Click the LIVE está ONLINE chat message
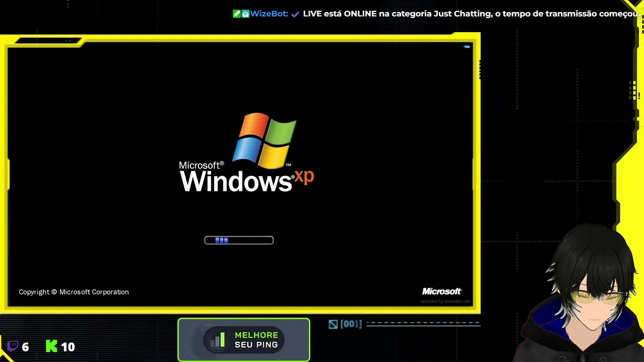This screenshot has width=644, height=362. click(x=471, y=14)
